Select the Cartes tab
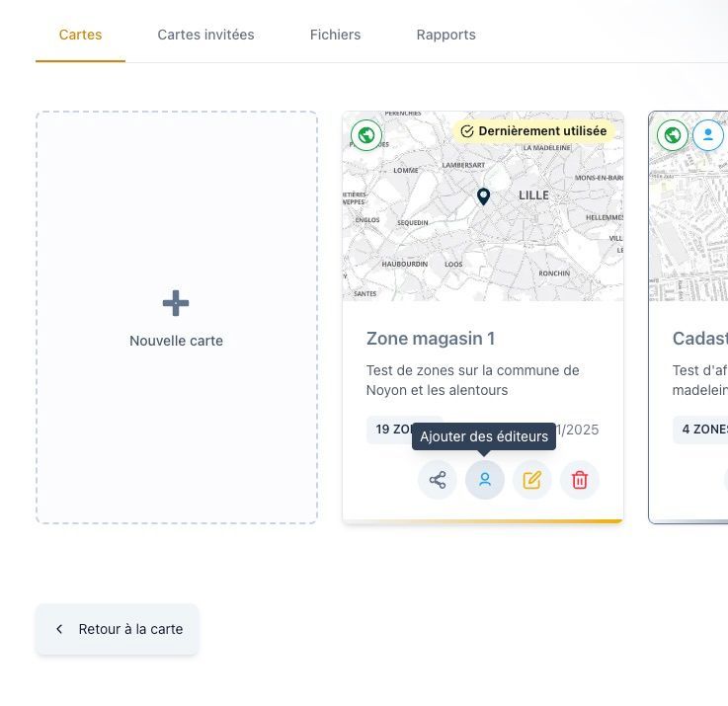Viewport: 728px width, 706px height. 80,35
